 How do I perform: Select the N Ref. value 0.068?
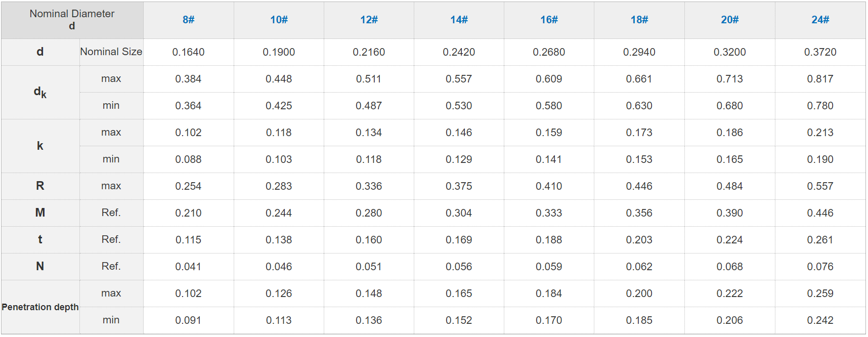tap(729, 267)
